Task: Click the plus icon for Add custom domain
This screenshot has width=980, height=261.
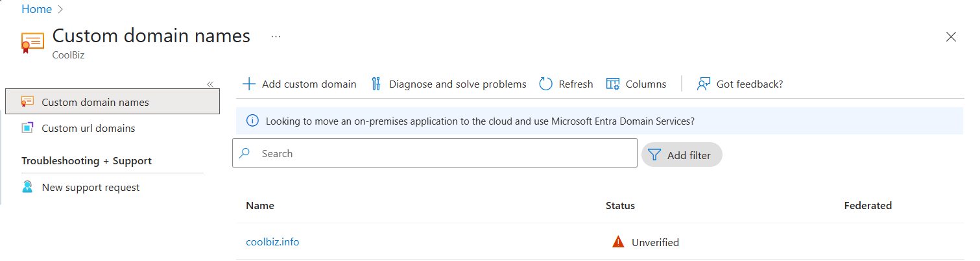Action: (249, 84)
